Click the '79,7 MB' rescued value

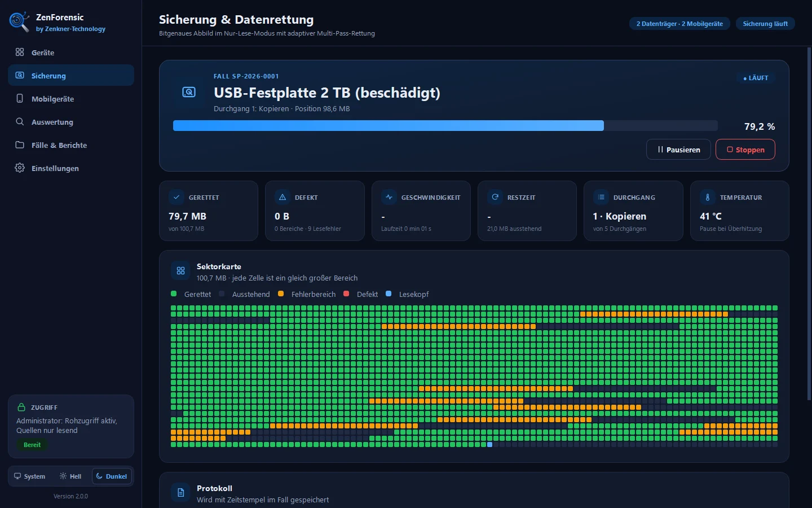187,216
